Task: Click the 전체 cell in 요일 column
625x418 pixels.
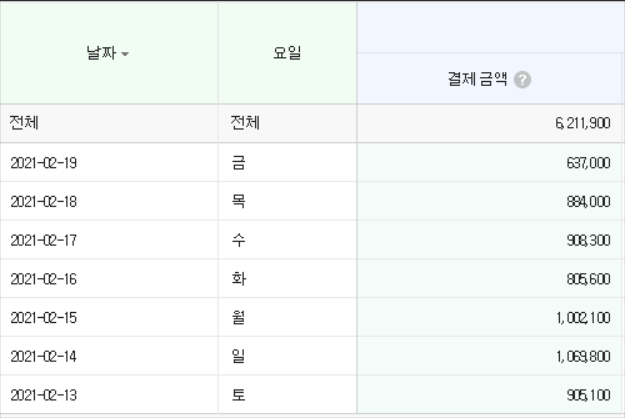Action: pyautogui.click(x=287, y=123)
